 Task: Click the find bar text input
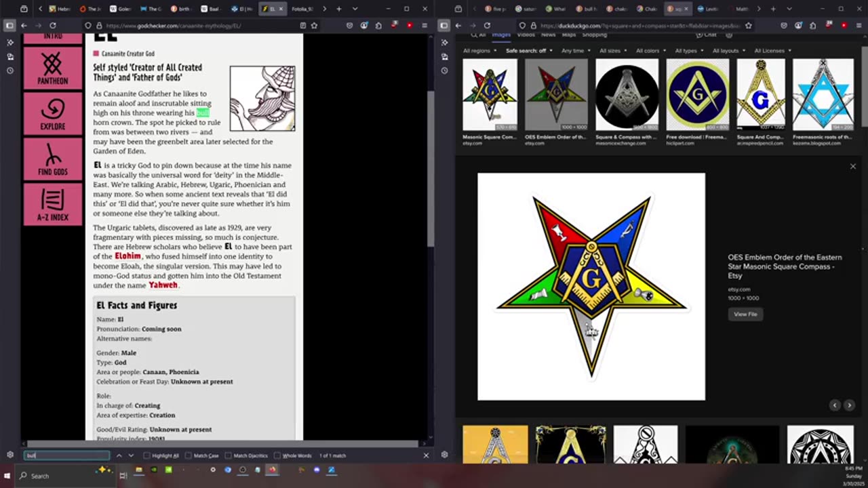click(66, 455)
